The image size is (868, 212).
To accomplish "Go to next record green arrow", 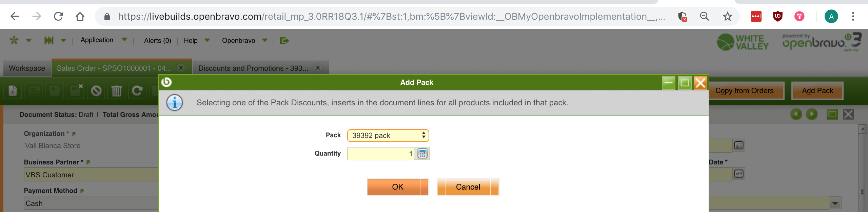I will tap(811, 114).
